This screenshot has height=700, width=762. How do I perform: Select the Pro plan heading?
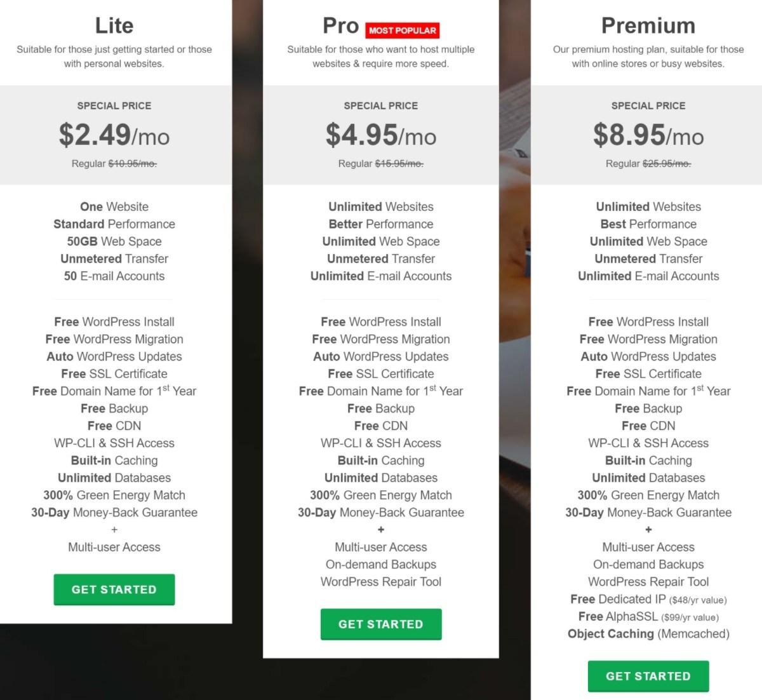(x=341, y=25)
